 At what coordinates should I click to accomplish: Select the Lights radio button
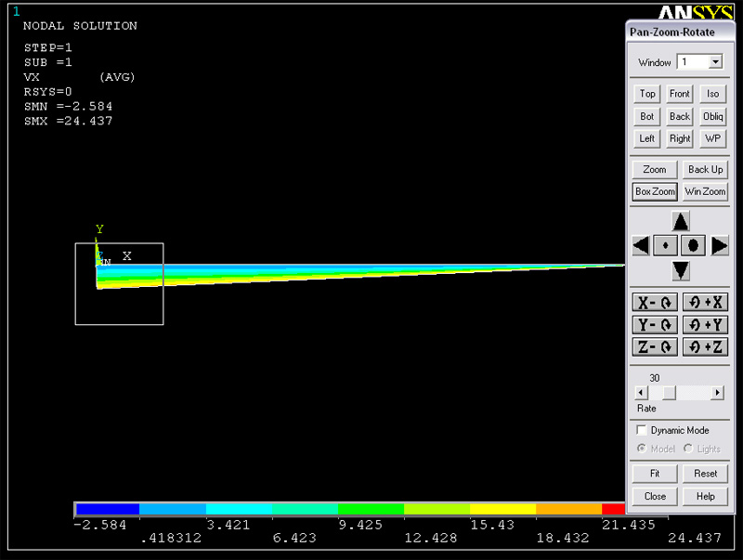688,449
